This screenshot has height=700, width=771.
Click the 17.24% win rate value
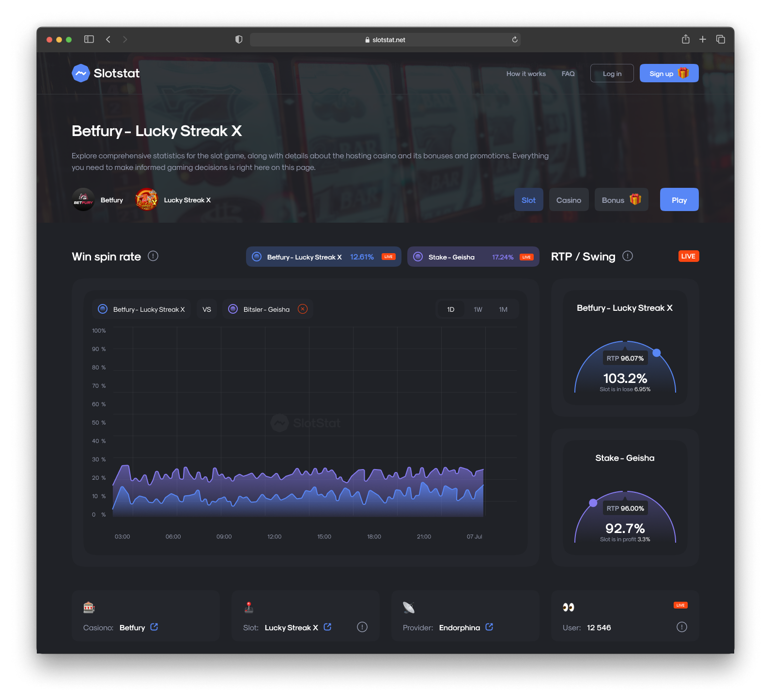[503, 257]
